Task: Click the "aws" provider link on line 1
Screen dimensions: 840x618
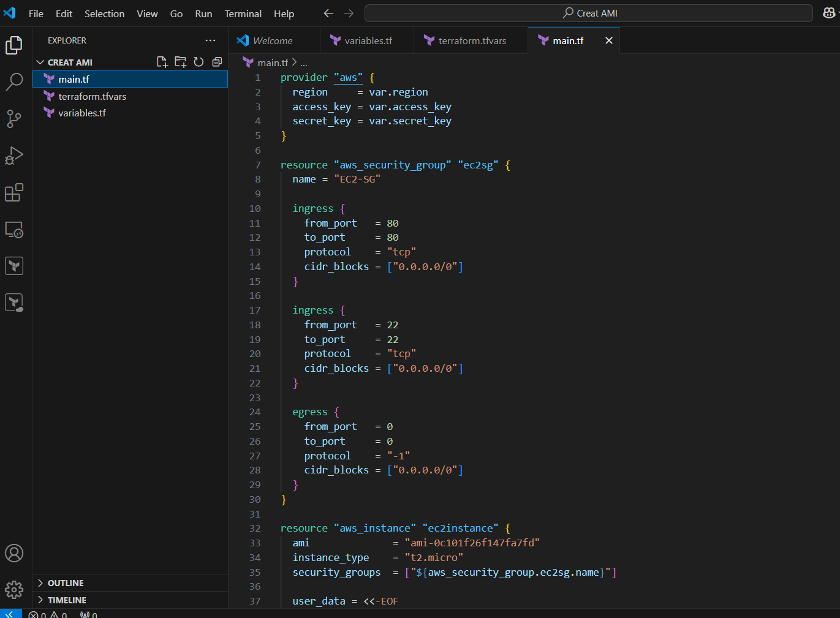Action: tap(348, 77)
